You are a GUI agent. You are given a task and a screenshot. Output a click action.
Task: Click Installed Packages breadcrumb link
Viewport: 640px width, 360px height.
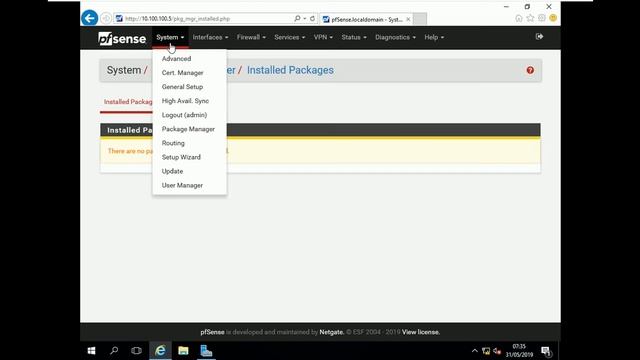[x=290, y=70]
